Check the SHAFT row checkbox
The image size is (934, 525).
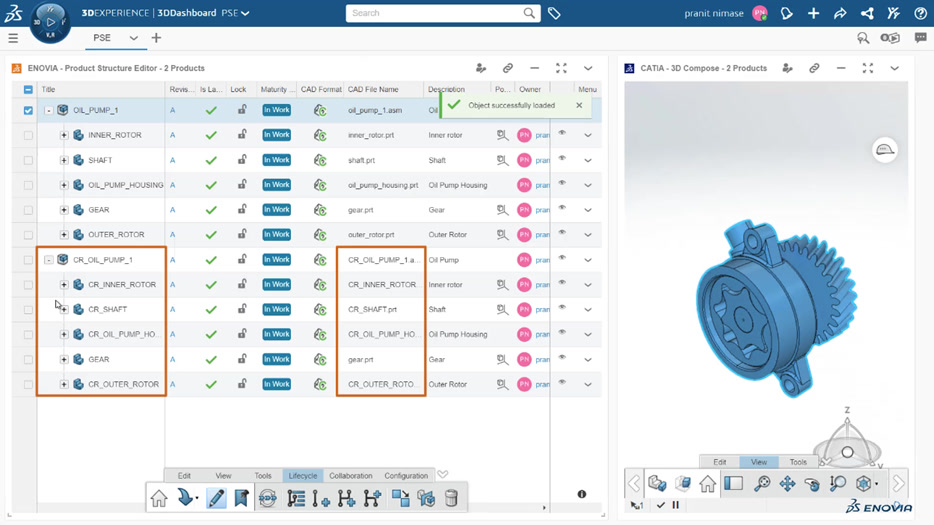28,160
